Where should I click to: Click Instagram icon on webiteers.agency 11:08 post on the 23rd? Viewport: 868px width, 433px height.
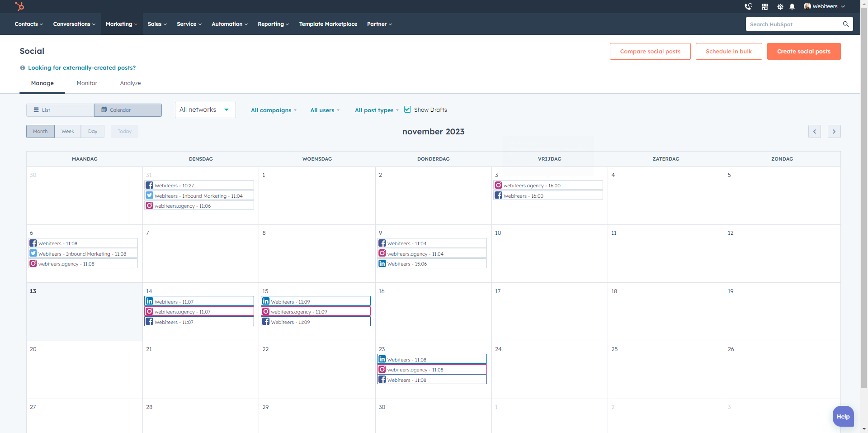[x=382, y=369]
